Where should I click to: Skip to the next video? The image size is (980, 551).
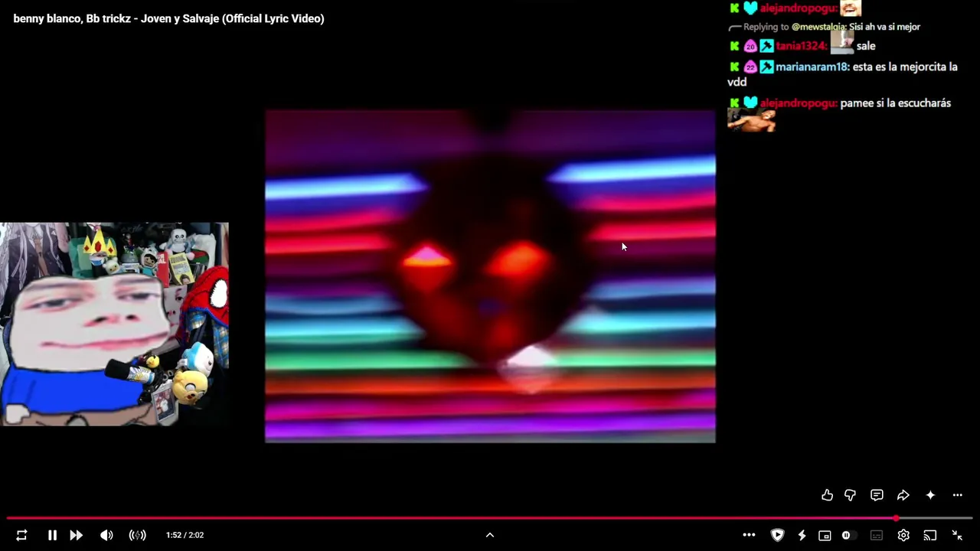click(x=76, y=535)
